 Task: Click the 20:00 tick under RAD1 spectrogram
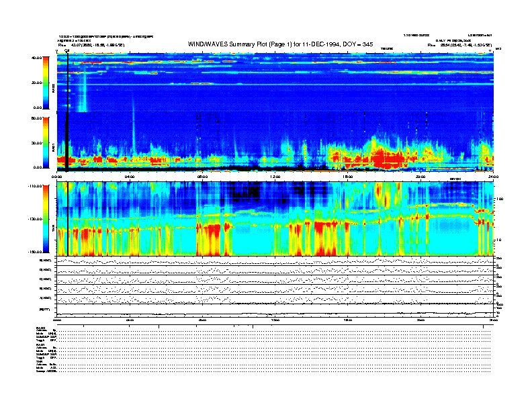tap(420, 177)
